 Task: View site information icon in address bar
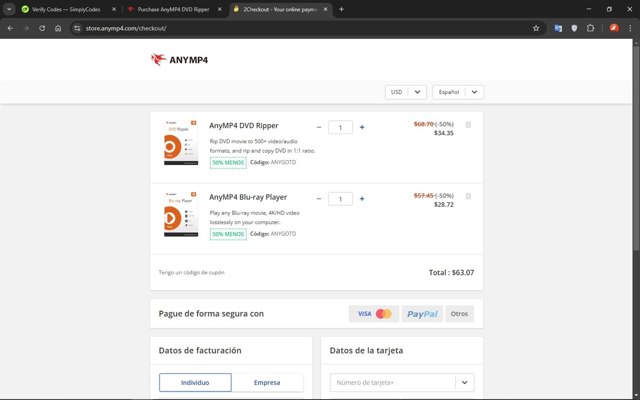point(77,28)
